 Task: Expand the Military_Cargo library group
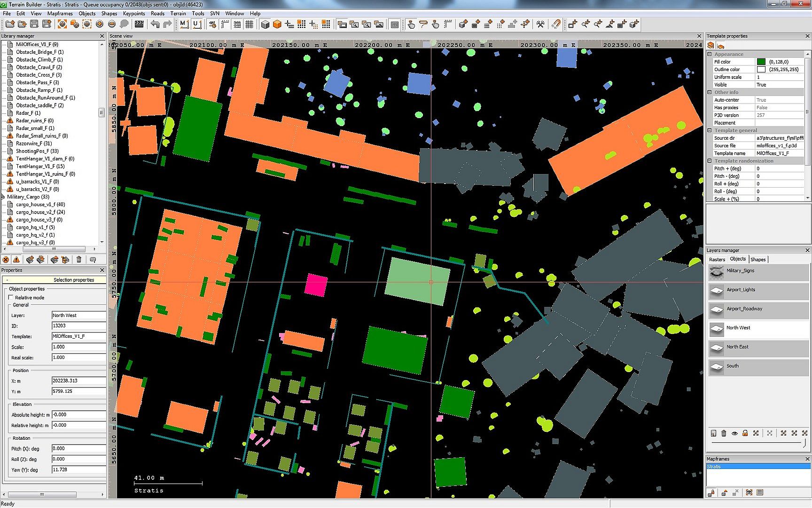click(3, 197)
